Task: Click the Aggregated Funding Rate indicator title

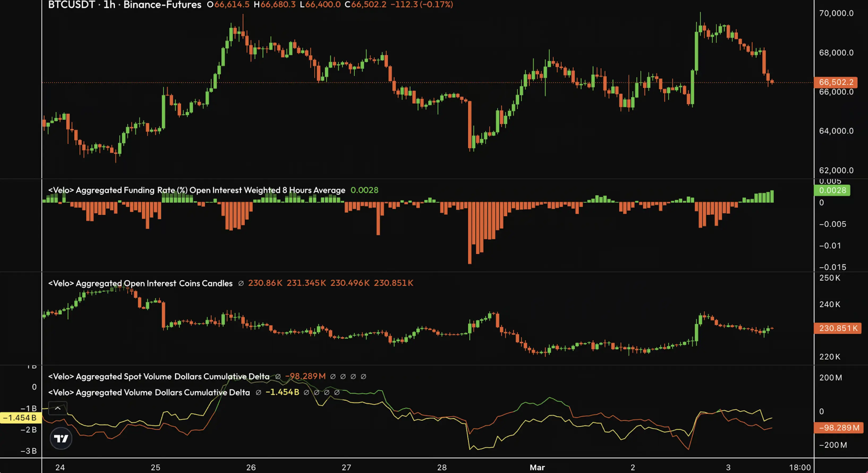Action: pyautogui.click(x=197, y=190)
